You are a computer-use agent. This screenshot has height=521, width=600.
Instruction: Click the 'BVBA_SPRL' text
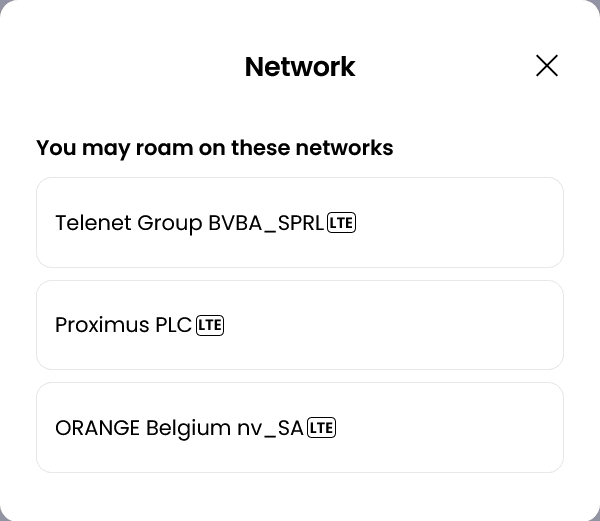coord(266,223)
